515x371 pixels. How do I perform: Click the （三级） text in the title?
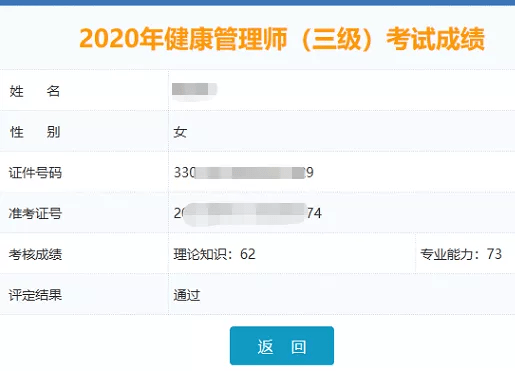[x=336, y=39]
